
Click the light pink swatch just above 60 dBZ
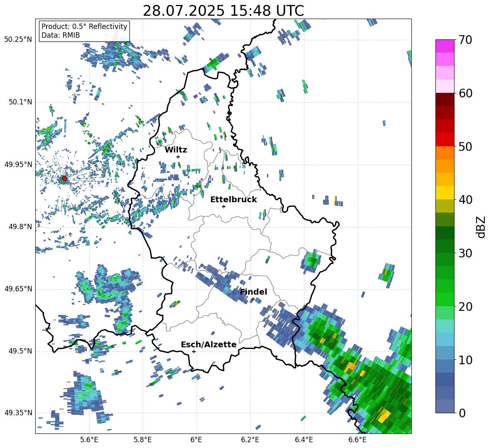[445, 86]
